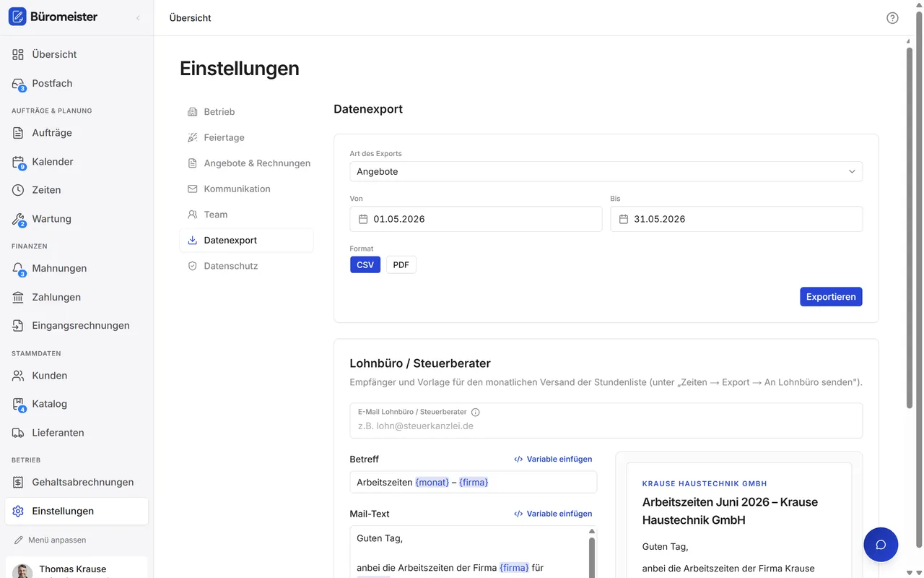Click the Einstellungen gear icon
The height and width of the screenshot is (578, 924).
pyautogui.click(x=18, y=511)
